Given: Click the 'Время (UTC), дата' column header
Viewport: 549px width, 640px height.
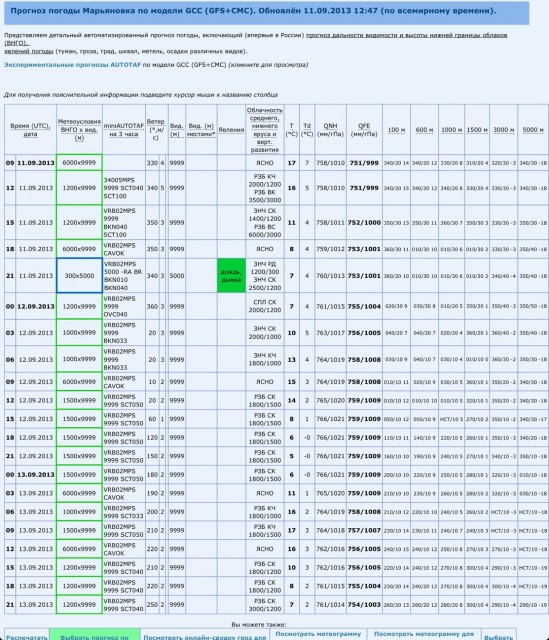Looking at the screenshot, I should 30,130.
